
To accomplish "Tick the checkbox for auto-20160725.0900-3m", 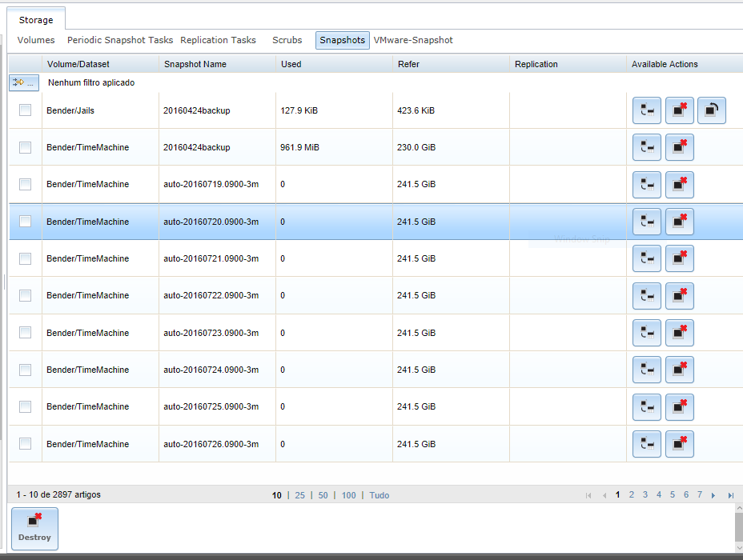I will click(26, 406).
